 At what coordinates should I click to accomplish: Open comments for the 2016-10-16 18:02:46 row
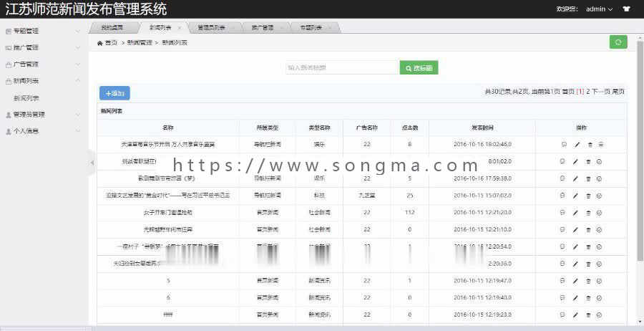click(x=564, y=144)
